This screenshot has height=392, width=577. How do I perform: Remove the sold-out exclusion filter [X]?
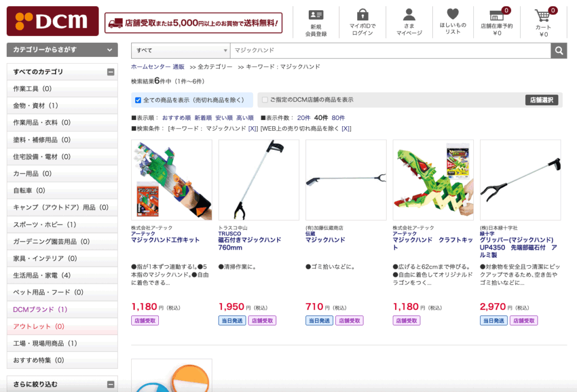[x=347, y=128]
